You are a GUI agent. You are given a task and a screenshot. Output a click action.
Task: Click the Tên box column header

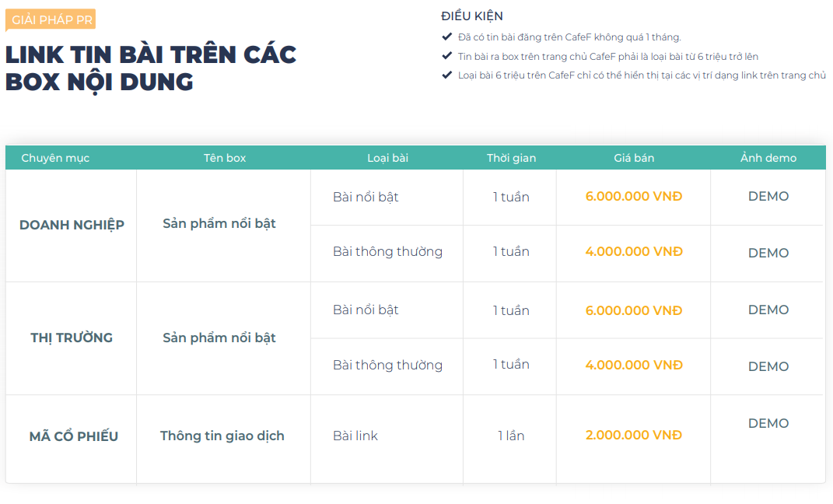(225, 158)
